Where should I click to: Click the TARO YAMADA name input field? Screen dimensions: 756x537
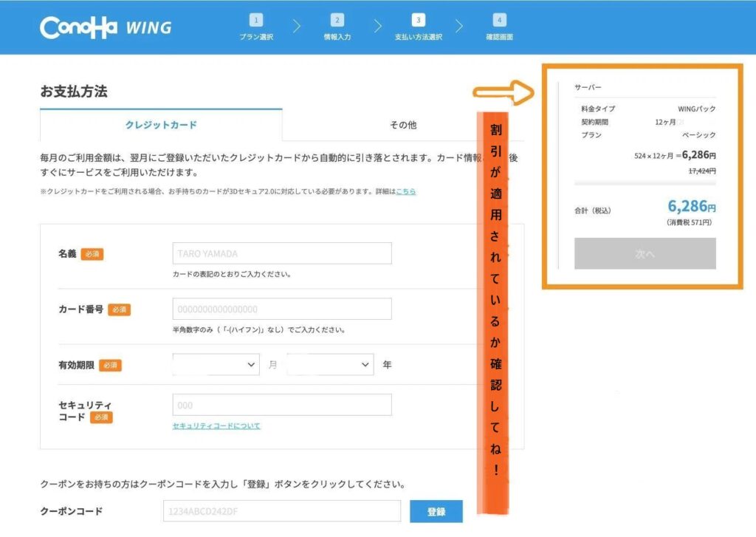tap(282, 253)
